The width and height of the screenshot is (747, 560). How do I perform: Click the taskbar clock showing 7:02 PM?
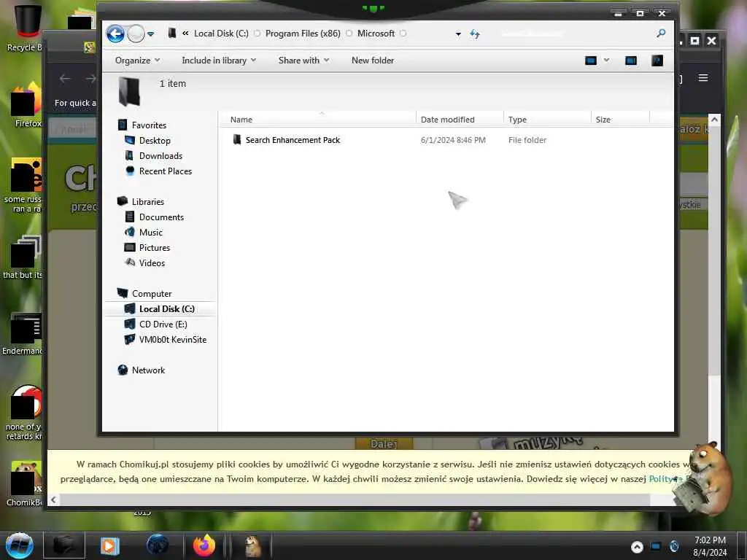click(x=710, y=546)
